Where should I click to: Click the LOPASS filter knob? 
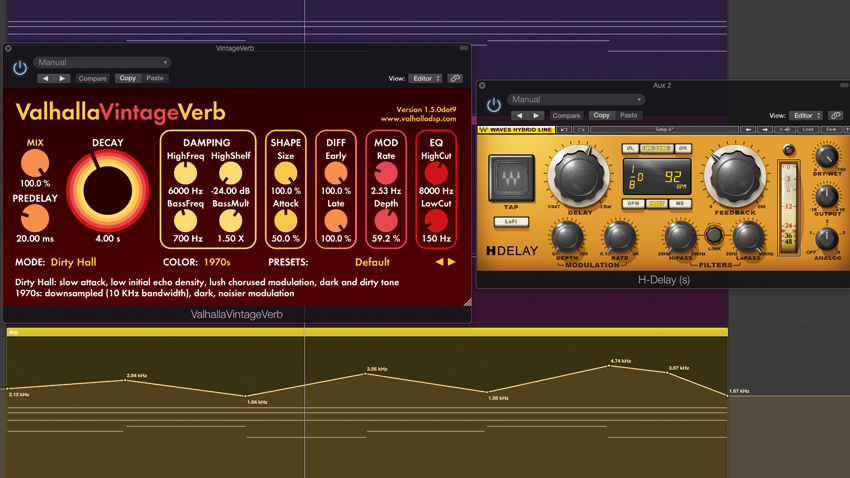click(748, 237)
